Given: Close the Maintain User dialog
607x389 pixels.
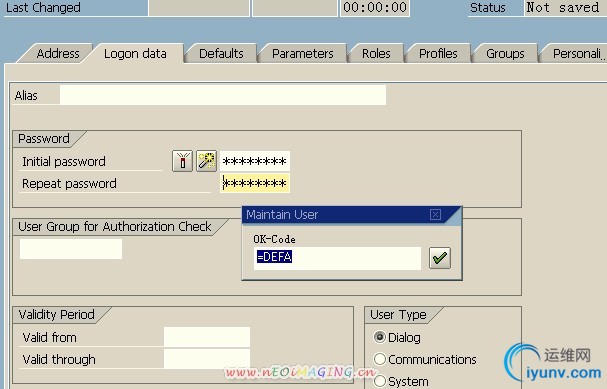Looking at the screenshot, I should (x=435, y=215).
